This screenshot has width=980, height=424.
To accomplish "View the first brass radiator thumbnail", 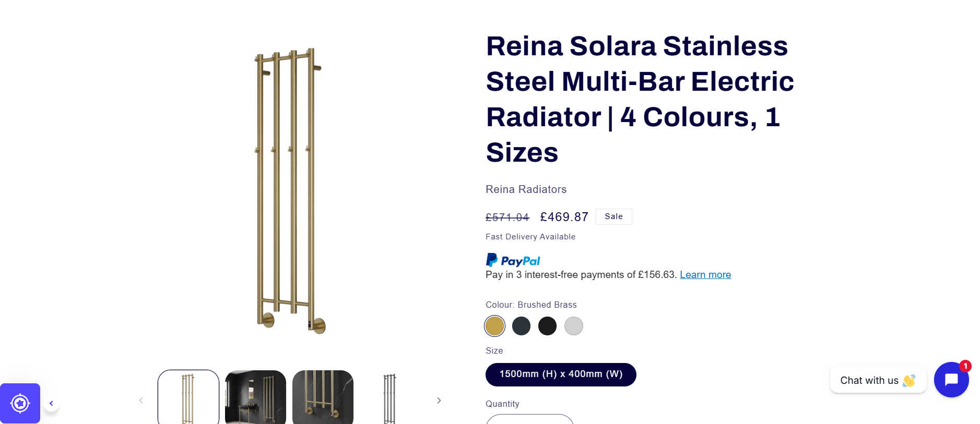I will click(x=188, y=397).
